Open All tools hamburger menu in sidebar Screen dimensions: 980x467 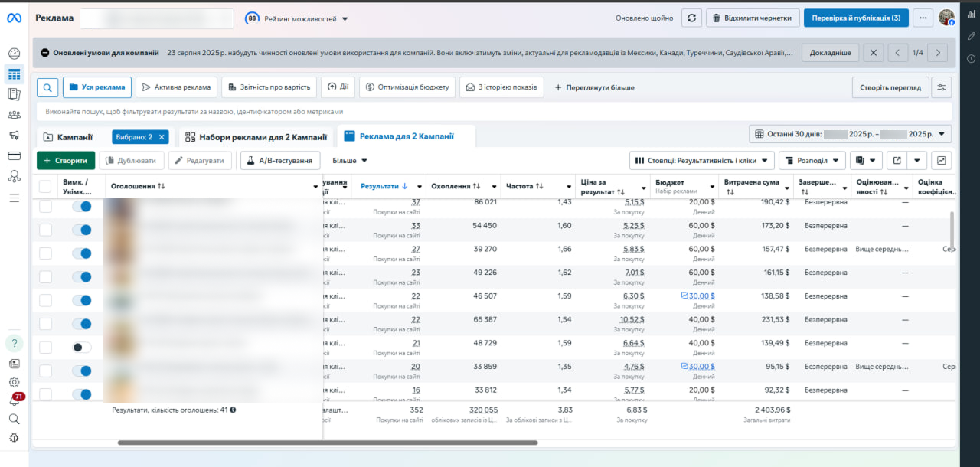tap(14, 198)
